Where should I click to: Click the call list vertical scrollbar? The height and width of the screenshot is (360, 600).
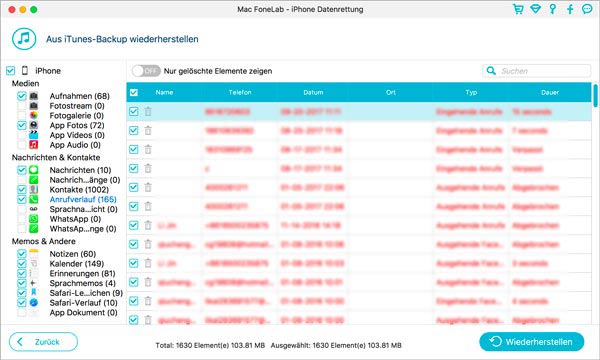(595, 96)
